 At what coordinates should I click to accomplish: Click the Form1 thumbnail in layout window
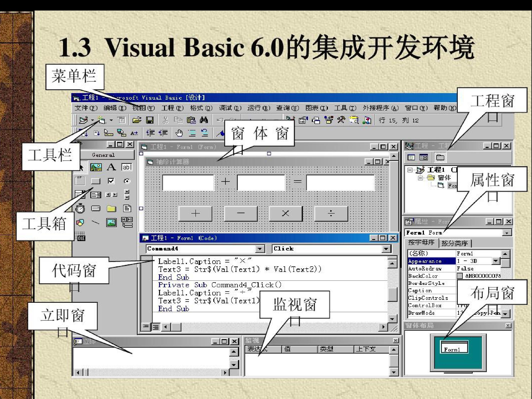[x=454, y=347]
